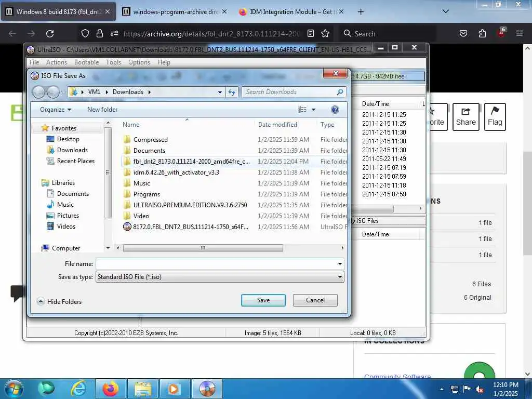The width and height of the screenshot is (532, 399).
Task: Bookmark this page with star icon
Action: 325,33
